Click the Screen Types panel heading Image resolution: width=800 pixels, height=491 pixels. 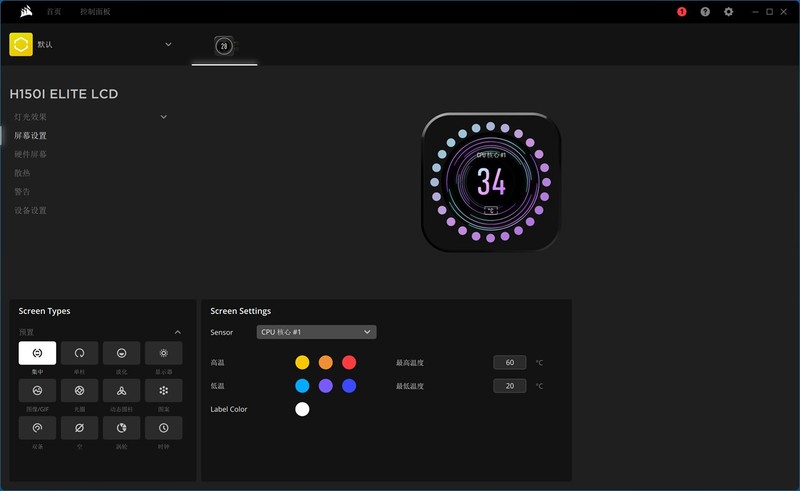click(44, 311)
